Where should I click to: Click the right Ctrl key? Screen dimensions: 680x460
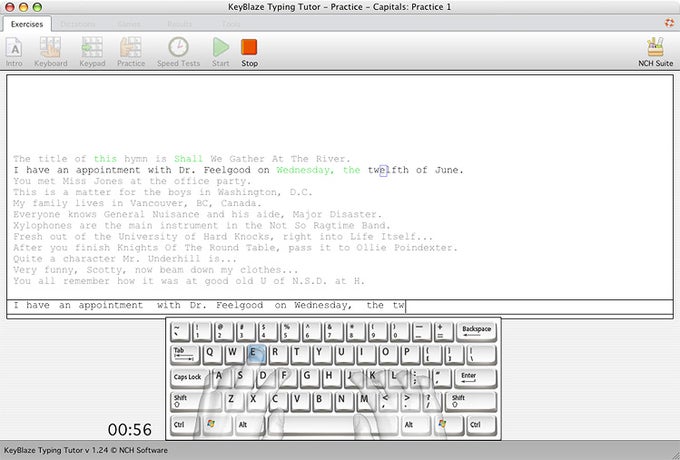481,425
